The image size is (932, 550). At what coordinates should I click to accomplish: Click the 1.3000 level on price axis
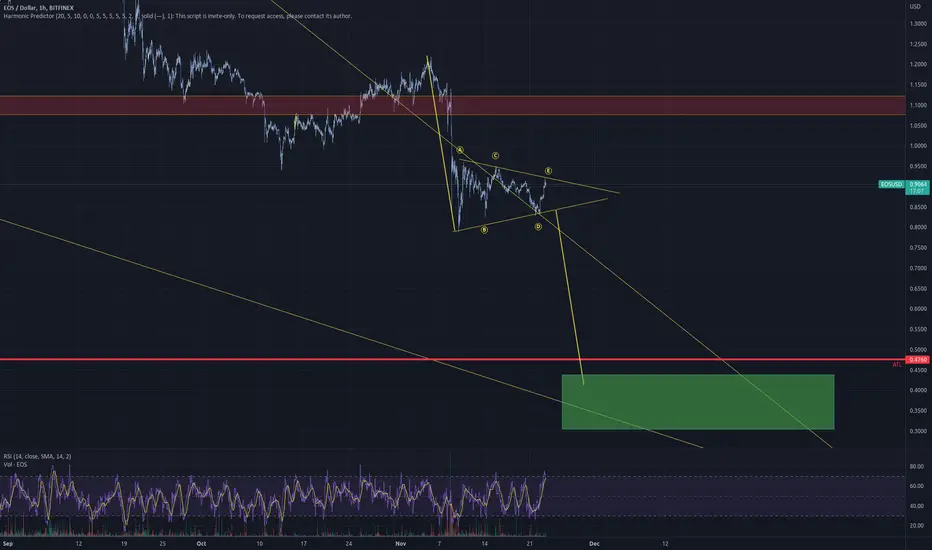point(918,24)
